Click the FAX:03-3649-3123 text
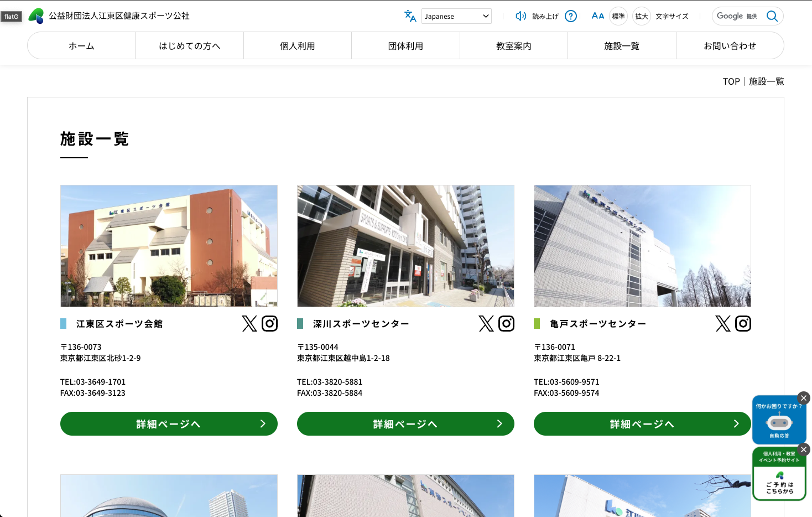Screen dimensions: 812x517 tap(93, 393)
